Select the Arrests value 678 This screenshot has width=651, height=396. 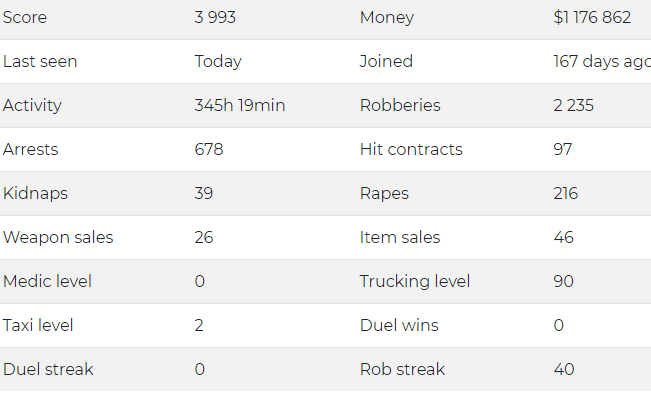[209, 149]
